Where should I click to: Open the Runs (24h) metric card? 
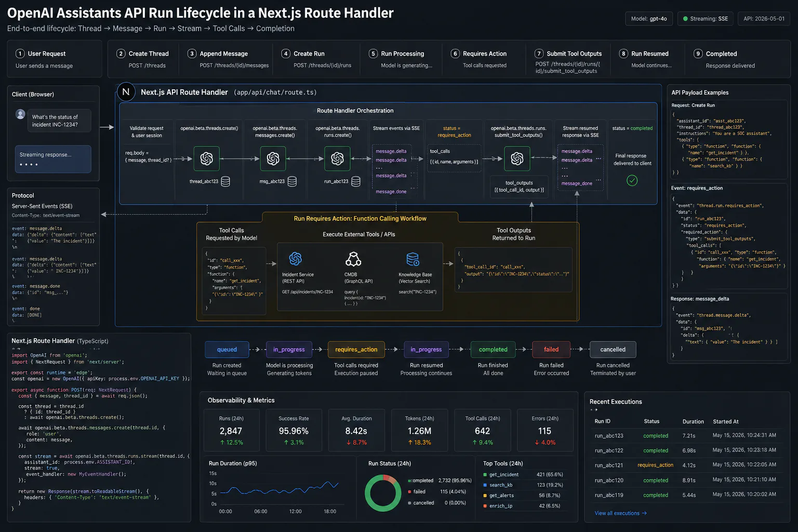(x=231, y=430)
